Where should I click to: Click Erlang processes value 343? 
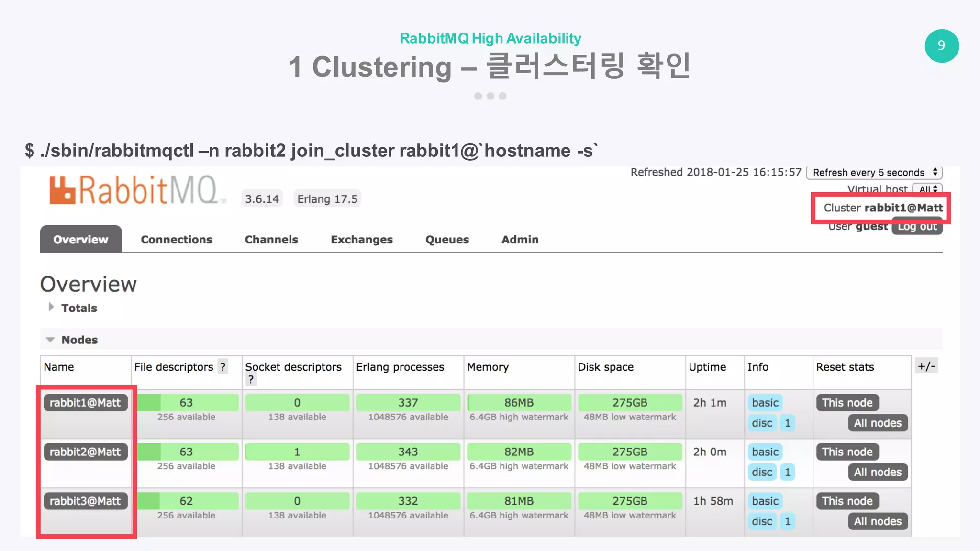(x=408, y=452)
